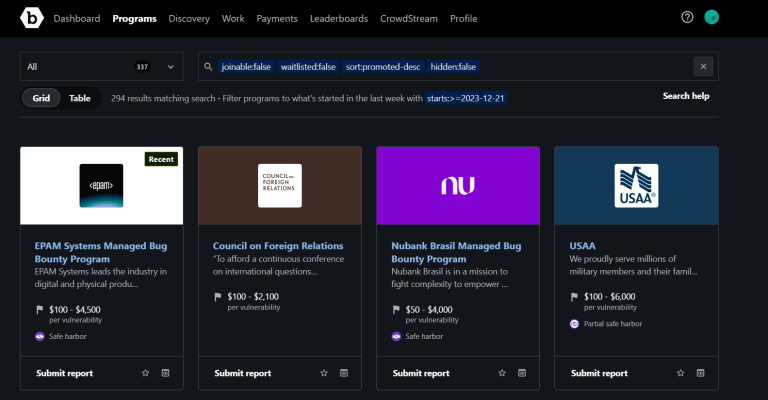Click the Bugcrowd logo icon
Image resolution: width=768 pixels, height=400 pixels.
point(31,18)
